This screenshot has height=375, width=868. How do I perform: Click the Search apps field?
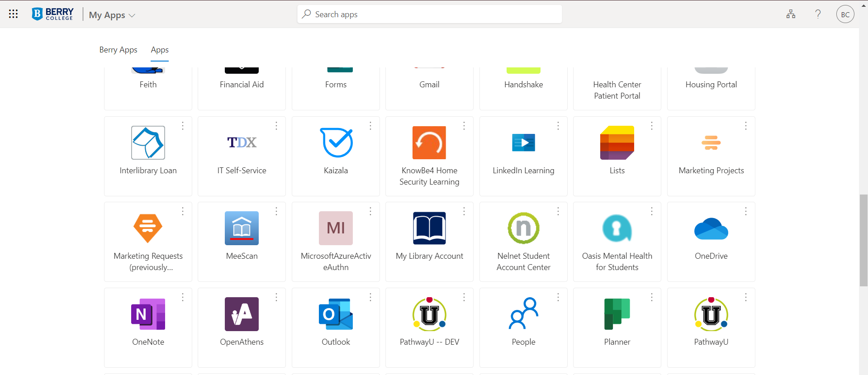[x=430, y=14]
